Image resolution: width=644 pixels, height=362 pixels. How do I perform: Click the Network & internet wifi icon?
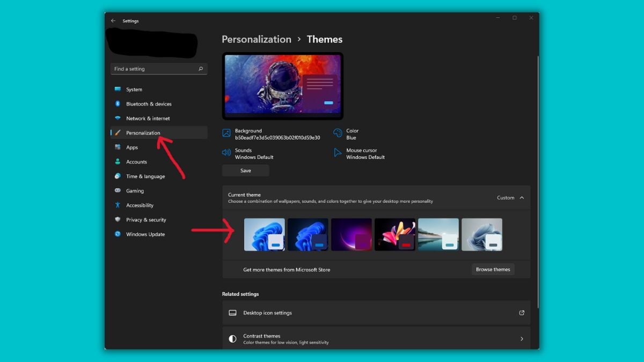(118, 118)
